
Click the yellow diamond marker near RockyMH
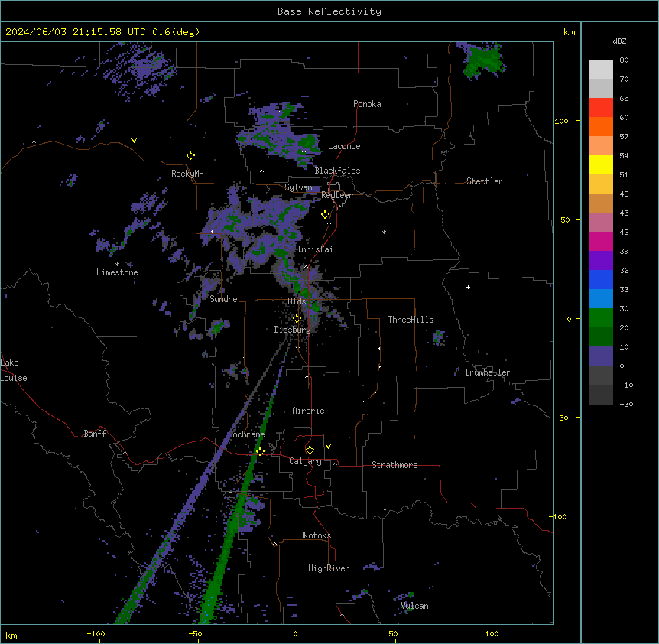190,156
